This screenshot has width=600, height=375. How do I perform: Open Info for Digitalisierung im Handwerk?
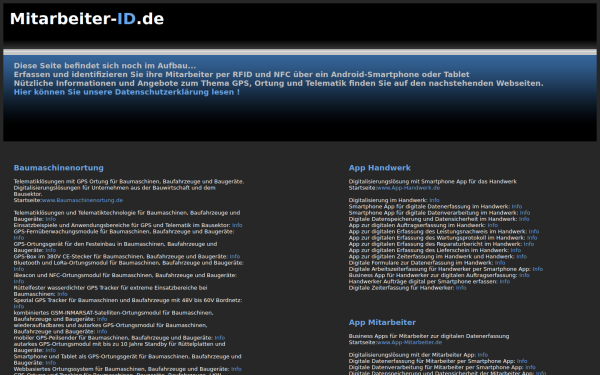tap(434, 200)
